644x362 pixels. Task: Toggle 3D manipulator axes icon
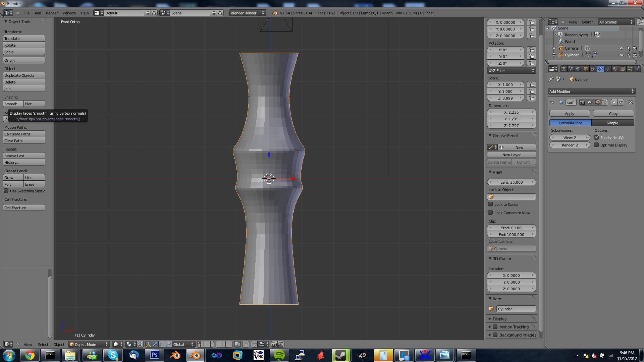point(148,344)
